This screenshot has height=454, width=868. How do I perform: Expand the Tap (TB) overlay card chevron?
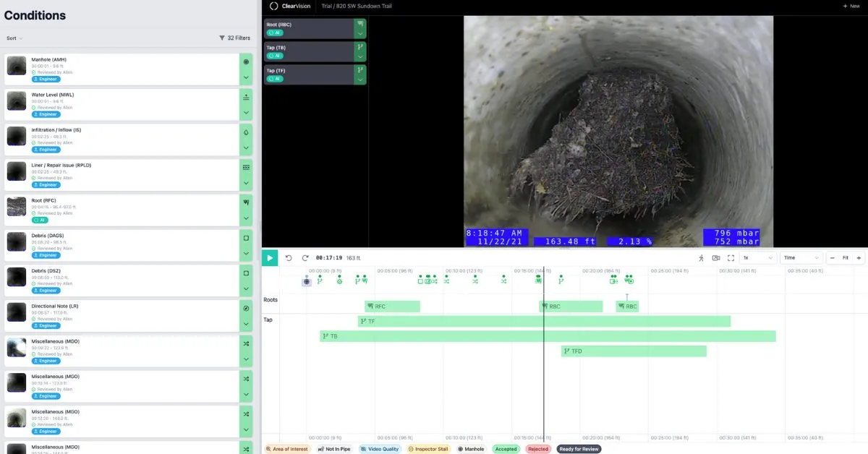click(359, 56)
